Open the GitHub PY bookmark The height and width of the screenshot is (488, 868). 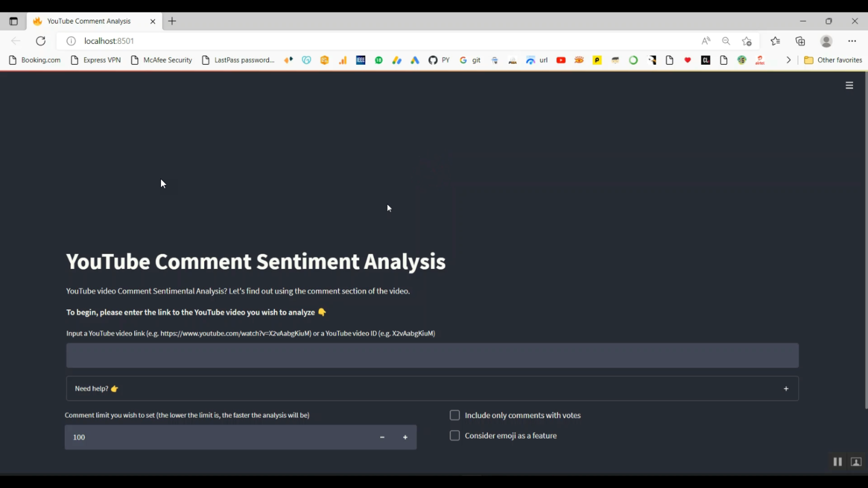pos(439,60)
